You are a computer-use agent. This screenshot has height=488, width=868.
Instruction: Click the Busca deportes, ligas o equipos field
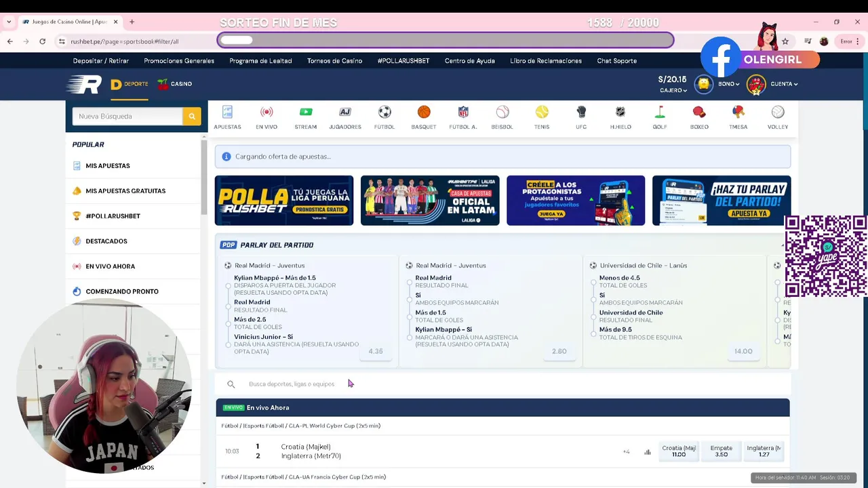tap(502, 384)
